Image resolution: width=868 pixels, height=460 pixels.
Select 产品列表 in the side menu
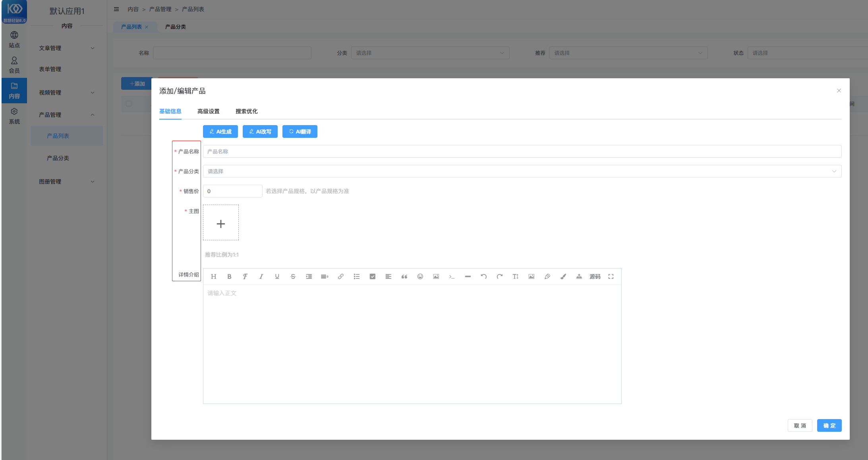[67, 136]
